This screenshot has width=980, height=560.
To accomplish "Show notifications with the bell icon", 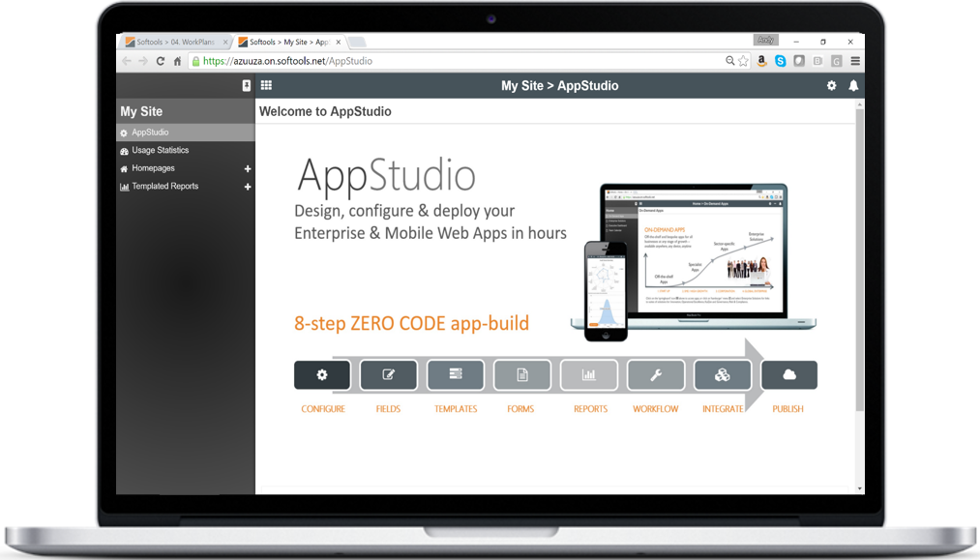I will click(x=853, y=86).
